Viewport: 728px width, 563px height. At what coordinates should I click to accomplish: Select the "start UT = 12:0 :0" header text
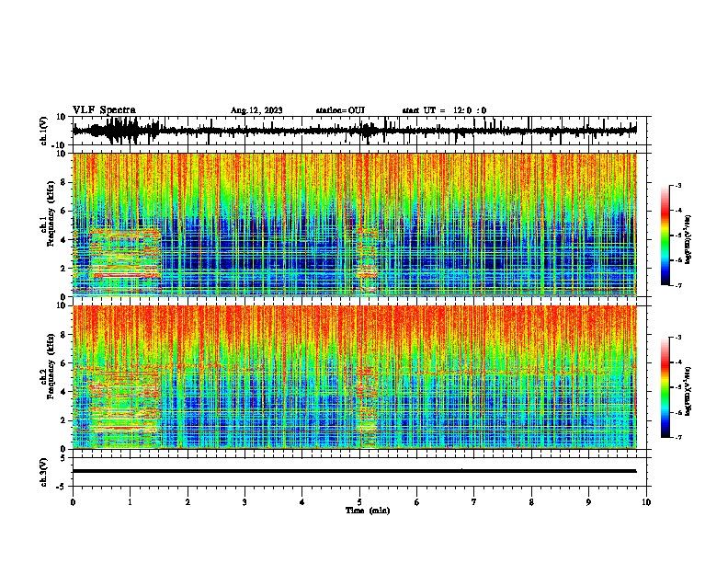pyautogui.click(x=444, y=110)
